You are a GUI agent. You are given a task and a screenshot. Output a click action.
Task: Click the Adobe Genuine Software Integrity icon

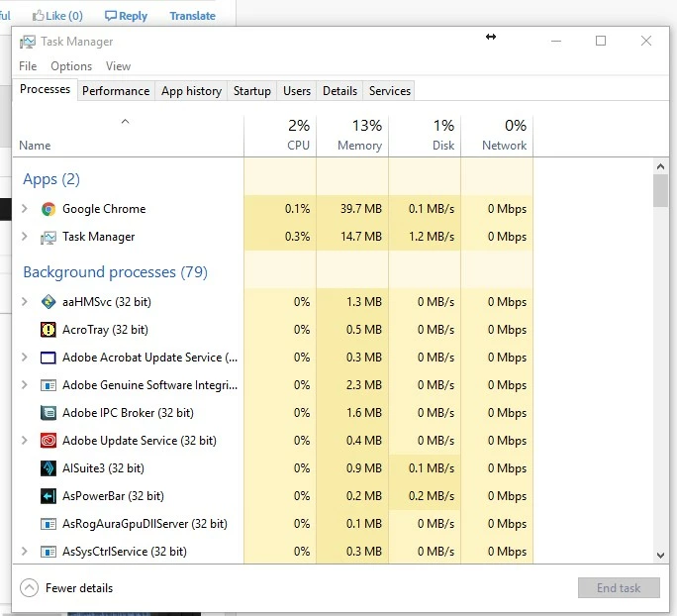48,385
